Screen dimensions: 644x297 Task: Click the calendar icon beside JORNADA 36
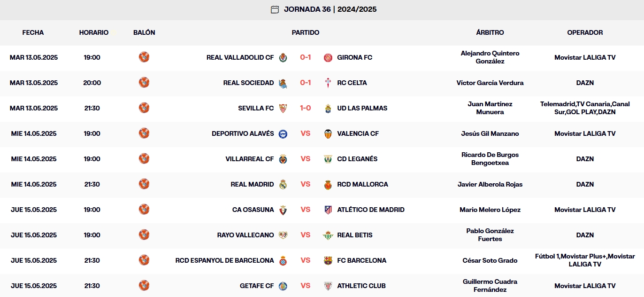[275, 9]
